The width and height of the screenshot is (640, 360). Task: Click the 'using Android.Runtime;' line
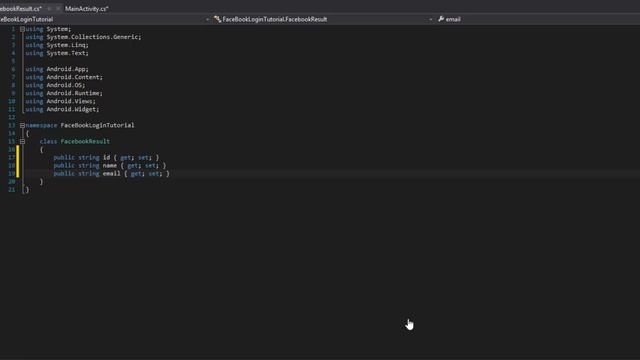pos(64,93)
